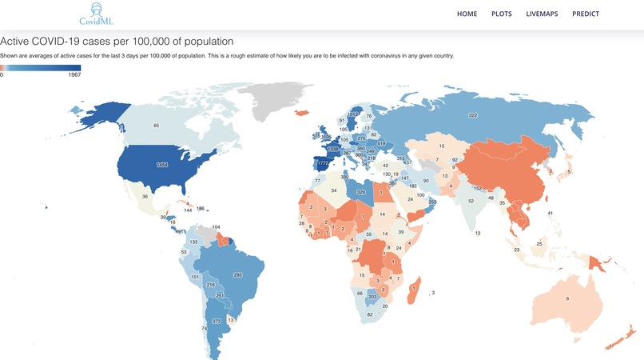Viewport: 644px width, 360px height.
Task: Navigate to the PREDICT page
Action: click(x=585, y=14)
